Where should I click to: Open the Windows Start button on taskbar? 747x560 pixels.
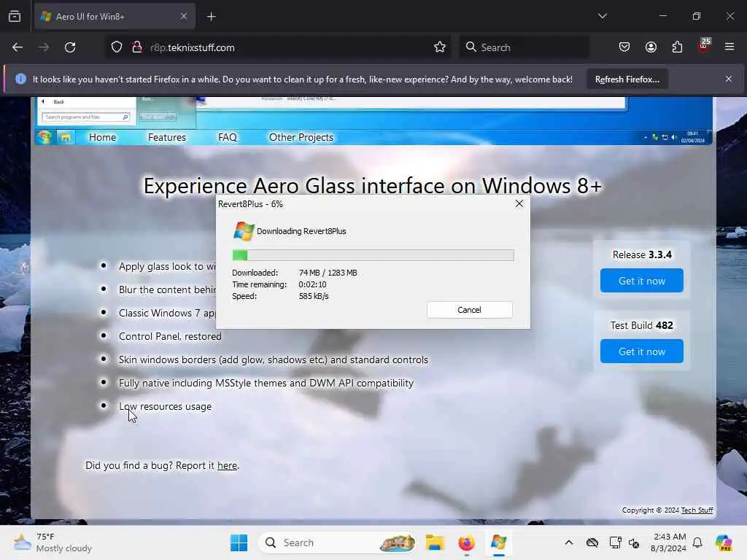click(x=239, y=542)
